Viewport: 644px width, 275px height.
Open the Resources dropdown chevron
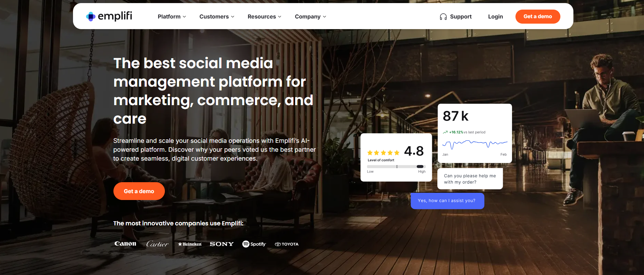pos(280,17)
